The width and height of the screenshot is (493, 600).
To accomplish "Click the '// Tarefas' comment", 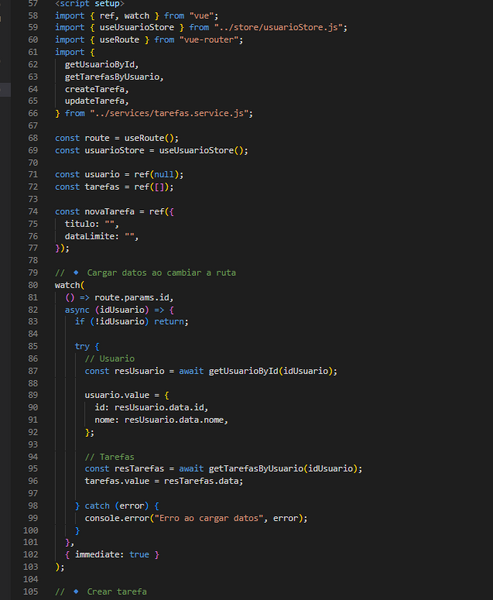I will (109, 457).
